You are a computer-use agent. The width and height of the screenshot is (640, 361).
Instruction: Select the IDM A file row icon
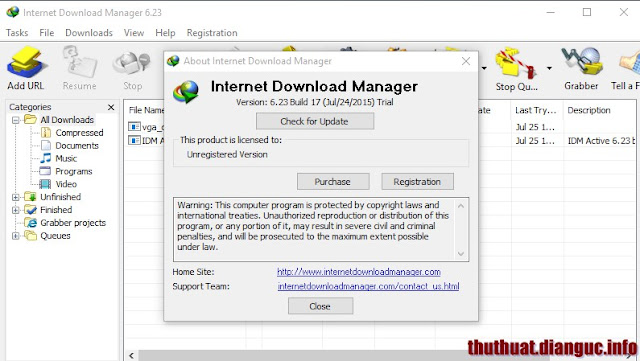pyautogui.click(x=134, y=140)
